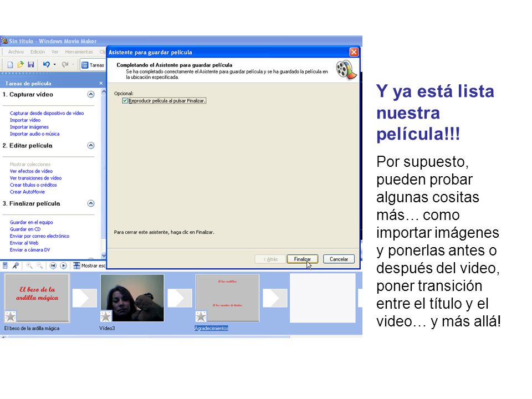The width and height of the screenshot is (532, 399).
Task: Collapse the Capturar vídeo section
Action: (90, 94)
